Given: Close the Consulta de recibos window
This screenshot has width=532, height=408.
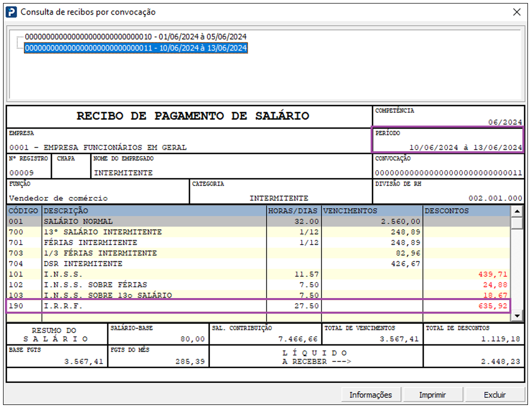Looking at the screenshot, I should (517, 12).
